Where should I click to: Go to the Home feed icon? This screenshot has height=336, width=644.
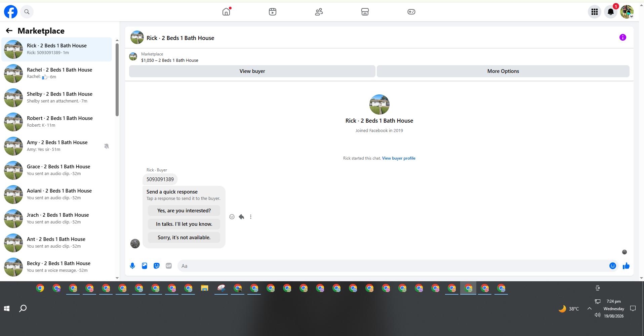point(227,12)
